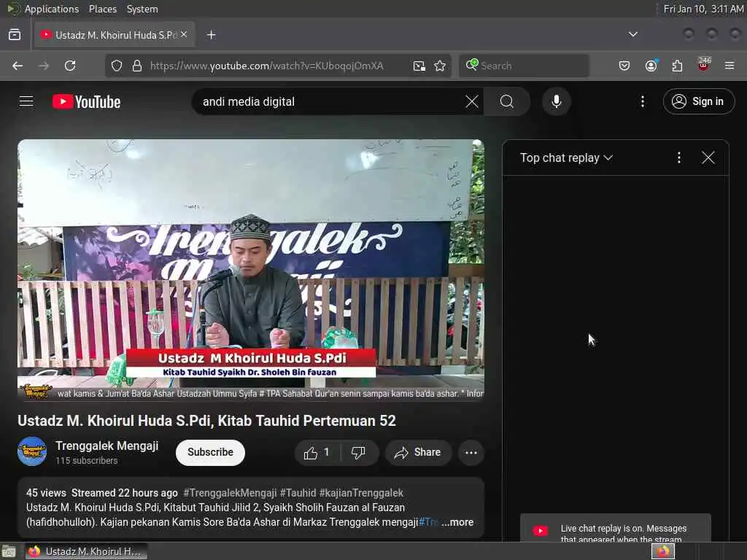
Task: Open the YouTube guide hamburger menu
Action: [26, 101]
